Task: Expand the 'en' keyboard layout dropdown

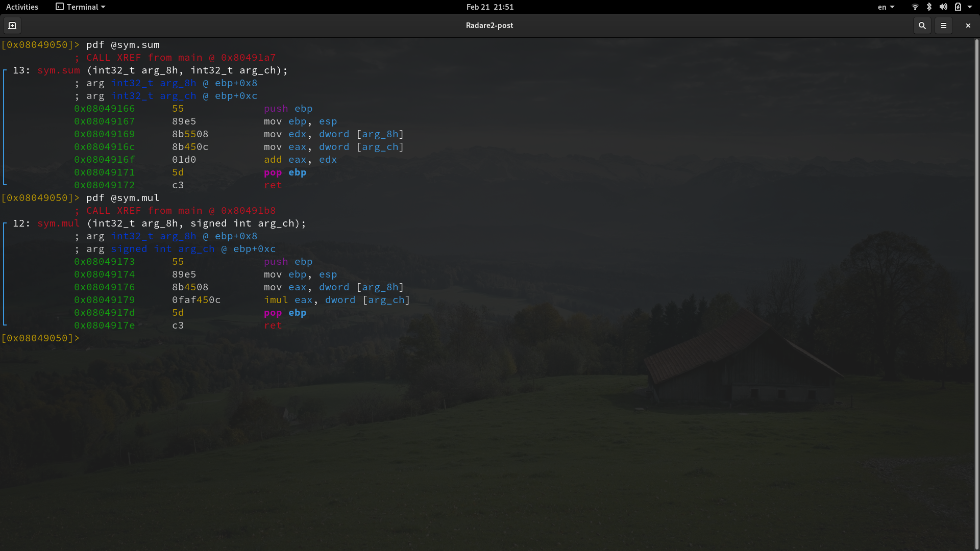Action: (x=886, y=7)
